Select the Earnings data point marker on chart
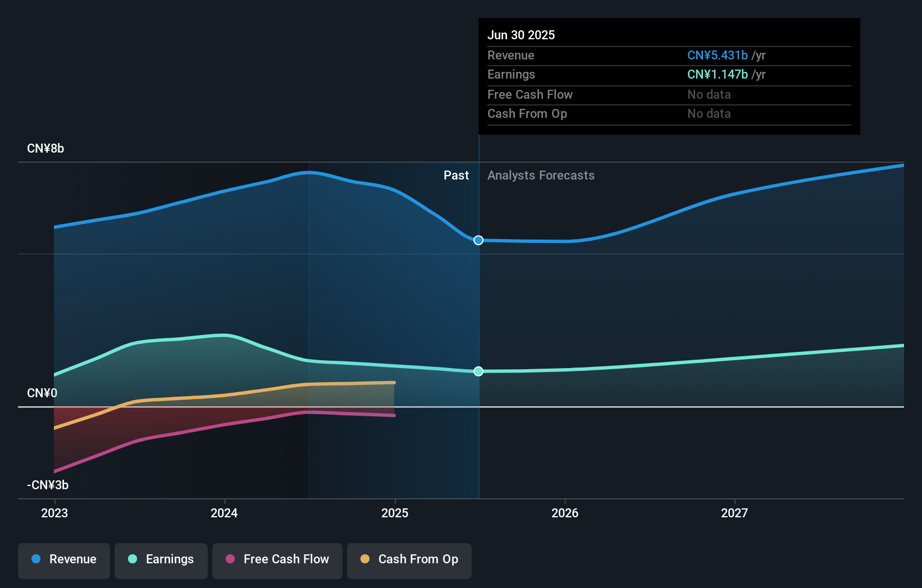Image resolution: width=922 pixels, height=588 pixels. (x=478, y=371)
